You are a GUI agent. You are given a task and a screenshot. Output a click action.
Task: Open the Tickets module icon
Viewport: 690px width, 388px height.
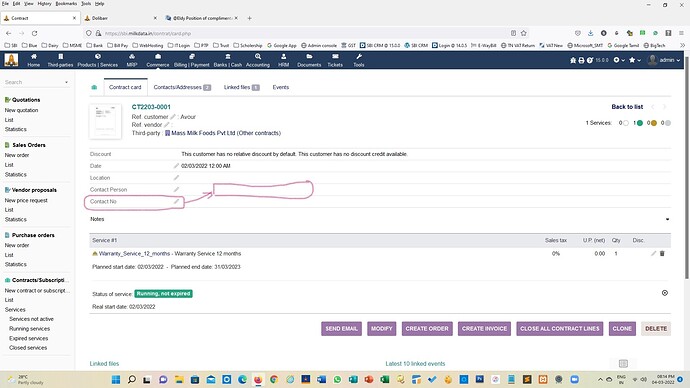pyautogui.click(x=335, y=60)
